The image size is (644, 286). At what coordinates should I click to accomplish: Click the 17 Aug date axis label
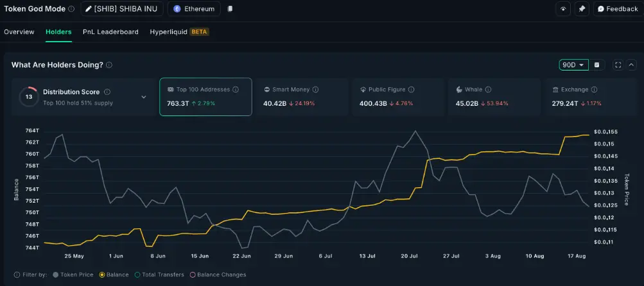577,256
